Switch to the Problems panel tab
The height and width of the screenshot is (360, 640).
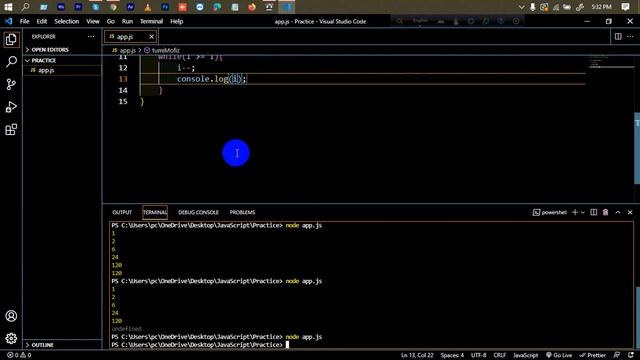click(x=242, y=212)
